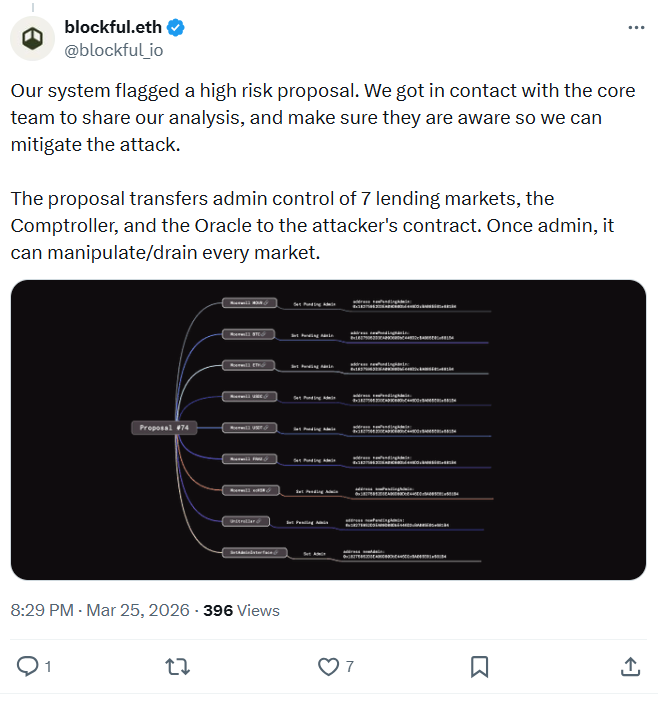
Task: Open the more options ellipsis menu
Action: [x=635, y=27]
